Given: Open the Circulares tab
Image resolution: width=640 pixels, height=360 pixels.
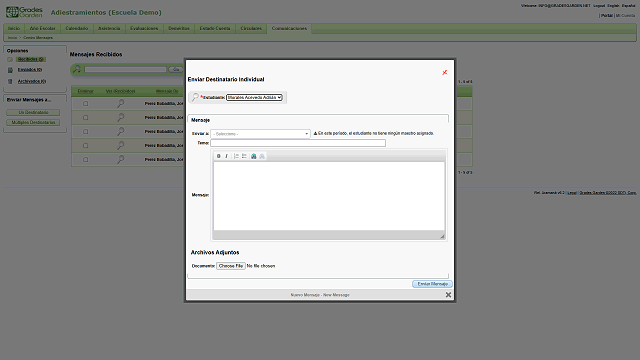Looking at the screenshot, I should pyautogui.click(x=251, y=28).
